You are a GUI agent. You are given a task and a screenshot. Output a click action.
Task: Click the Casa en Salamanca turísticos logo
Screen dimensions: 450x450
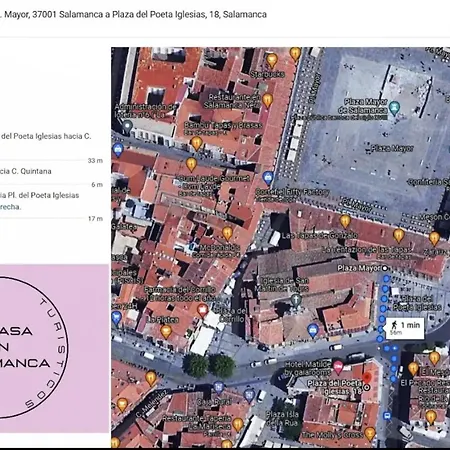[x=33, y=347]
